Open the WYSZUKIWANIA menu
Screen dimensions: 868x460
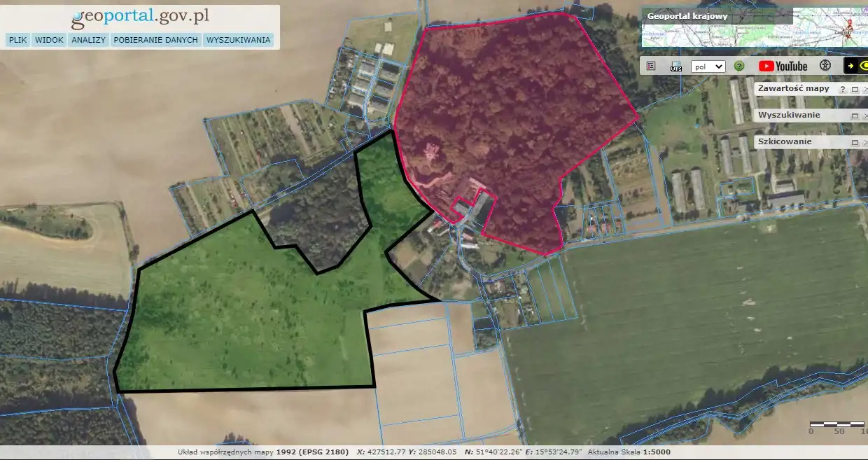[238, 40]
